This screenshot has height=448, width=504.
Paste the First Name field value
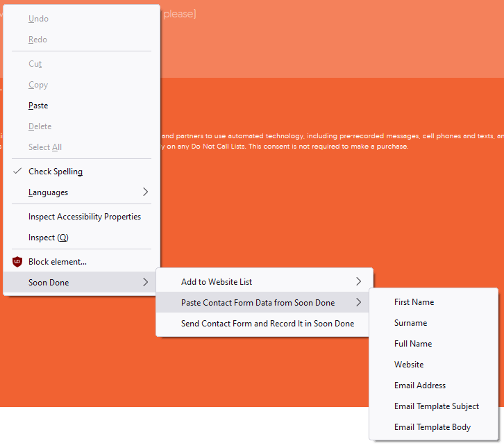[x=434, y=302]
